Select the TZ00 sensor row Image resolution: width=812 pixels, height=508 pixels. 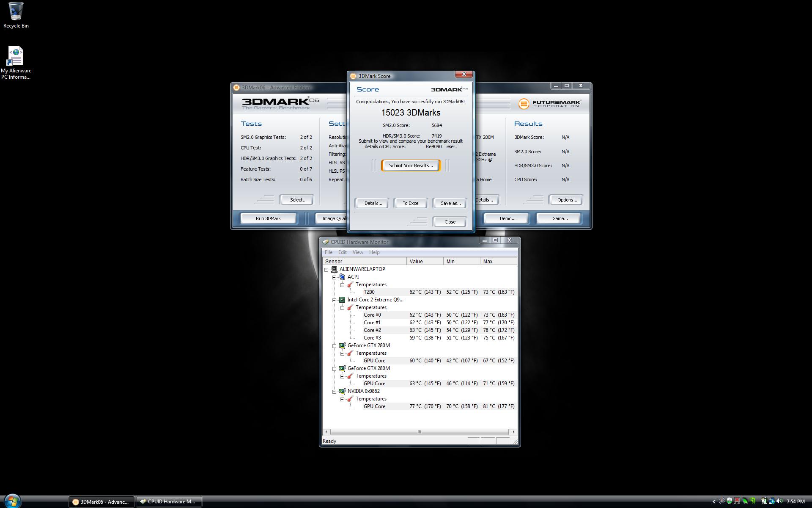click(x=440, y=292)
